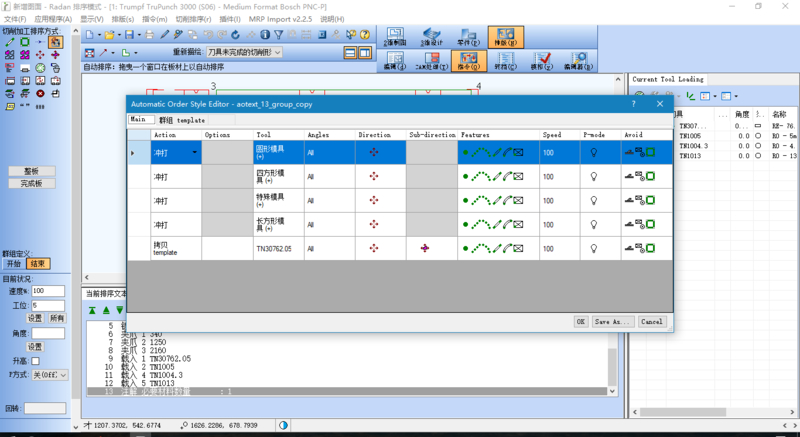Toggle the 升高 checkbox
This screenshot has height=437, width=800.
(x=36, y=360)
